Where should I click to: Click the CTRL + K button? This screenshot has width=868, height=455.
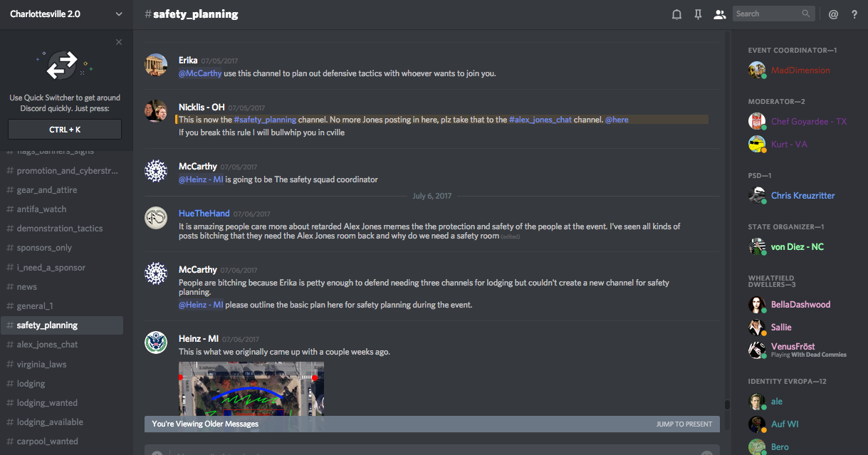65,129
